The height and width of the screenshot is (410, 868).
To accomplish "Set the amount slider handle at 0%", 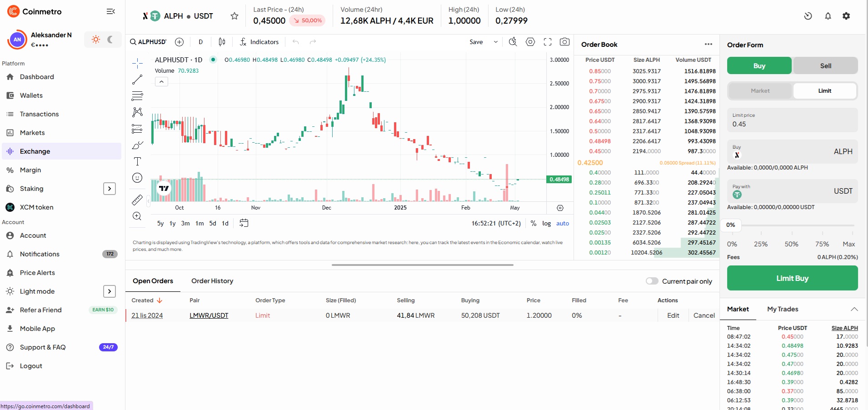I will pos(731,225).
